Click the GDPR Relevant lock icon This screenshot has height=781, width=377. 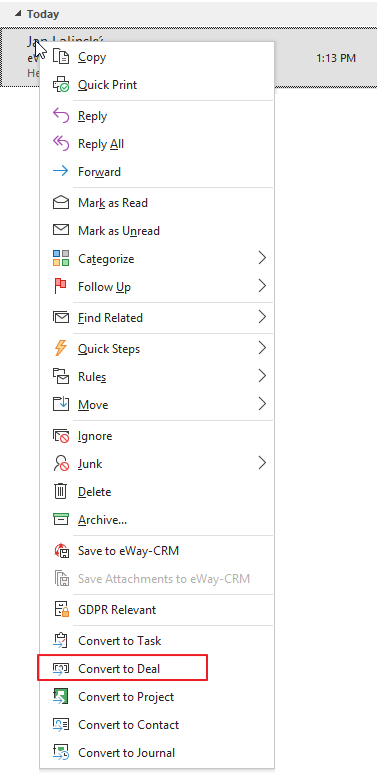(61, 610)
